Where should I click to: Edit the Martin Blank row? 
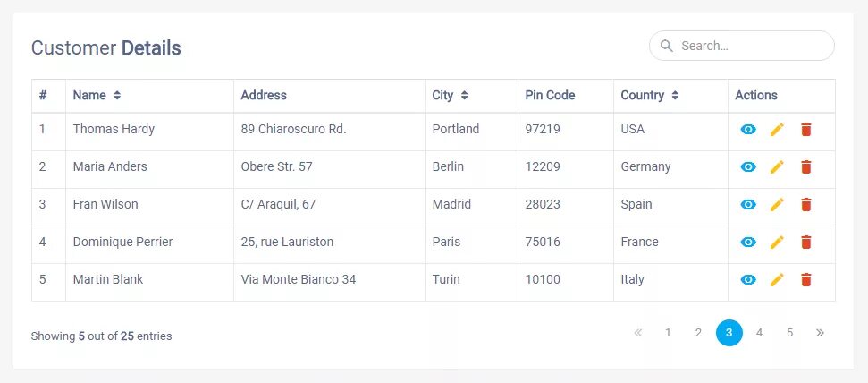click(x=777, y=280)
